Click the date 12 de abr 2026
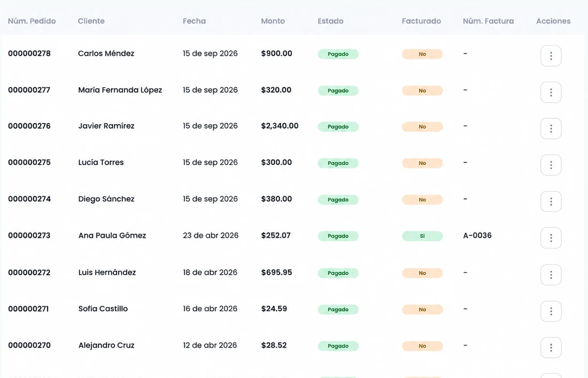The width and height of the screenshot is (588, 378). click(210, 345)
